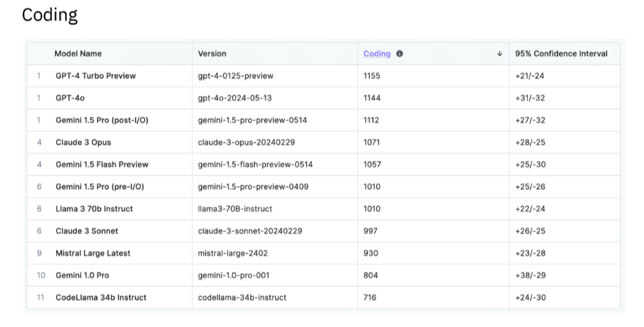Select the Version column header
The height and width of the screenshot is (327, 644).
pos(212,54)
